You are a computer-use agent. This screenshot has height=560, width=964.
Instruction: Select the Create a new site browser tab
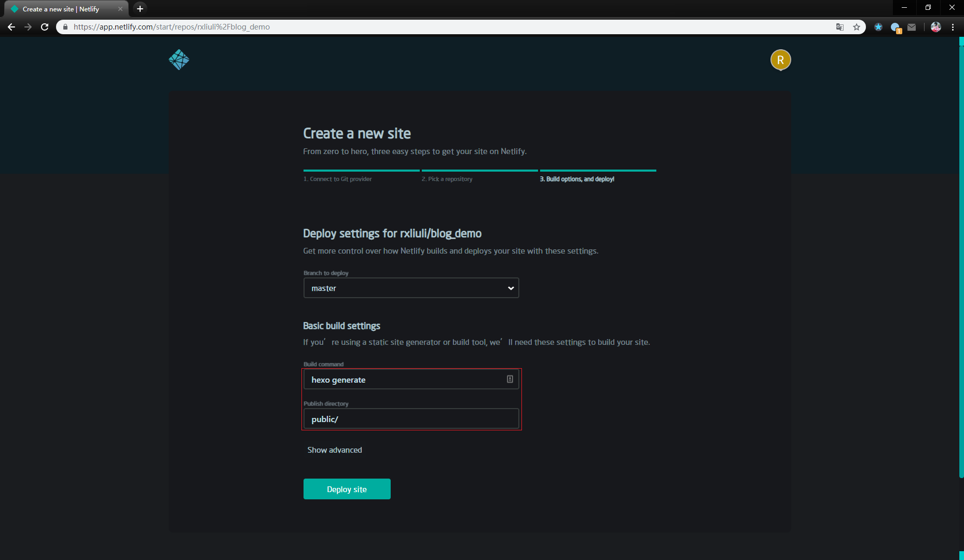(65, 9)
